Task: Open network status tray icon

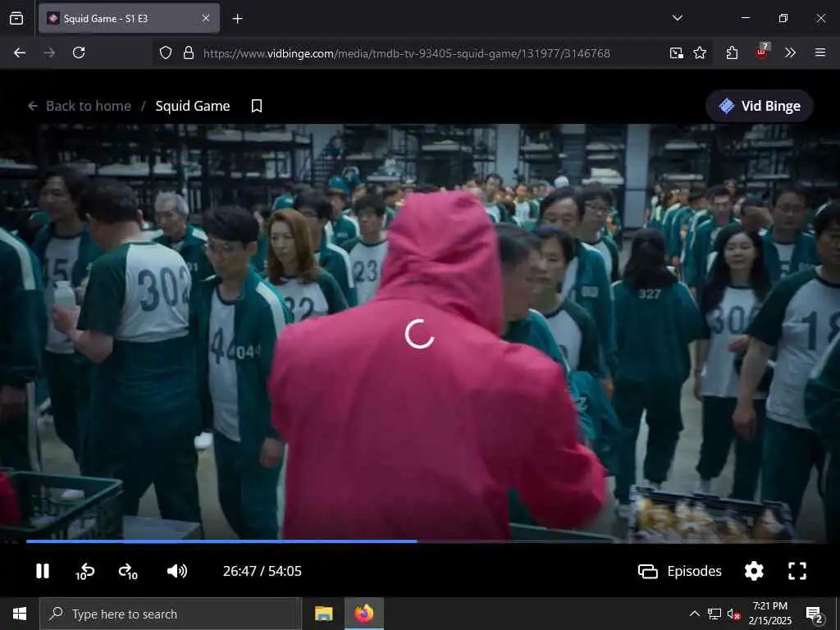Action: 714,614
